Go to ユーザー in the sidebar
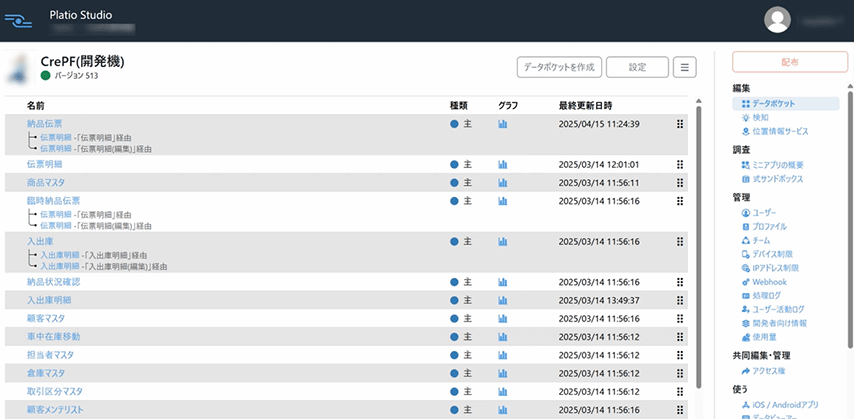 click(764, 213)
